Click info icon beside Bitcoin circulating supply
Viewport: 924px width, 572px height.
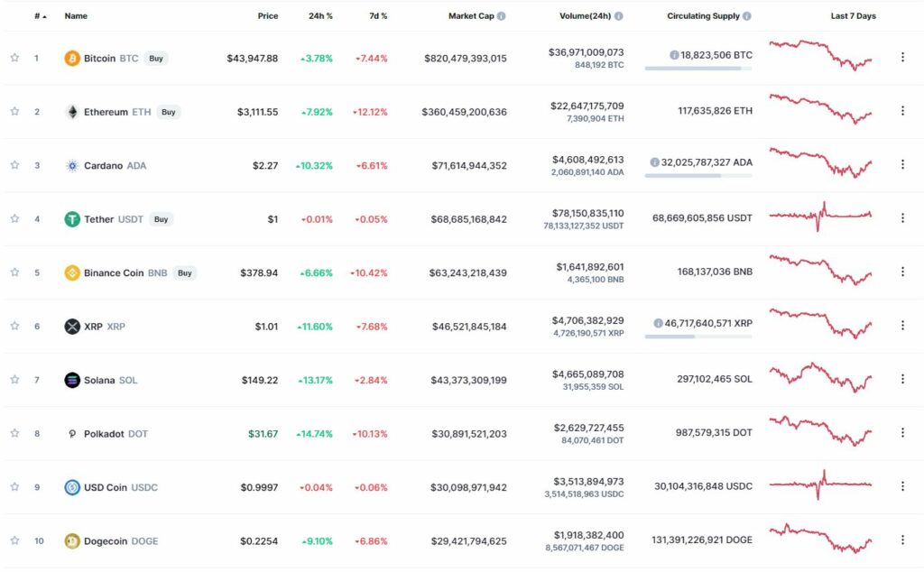(674, 55)
